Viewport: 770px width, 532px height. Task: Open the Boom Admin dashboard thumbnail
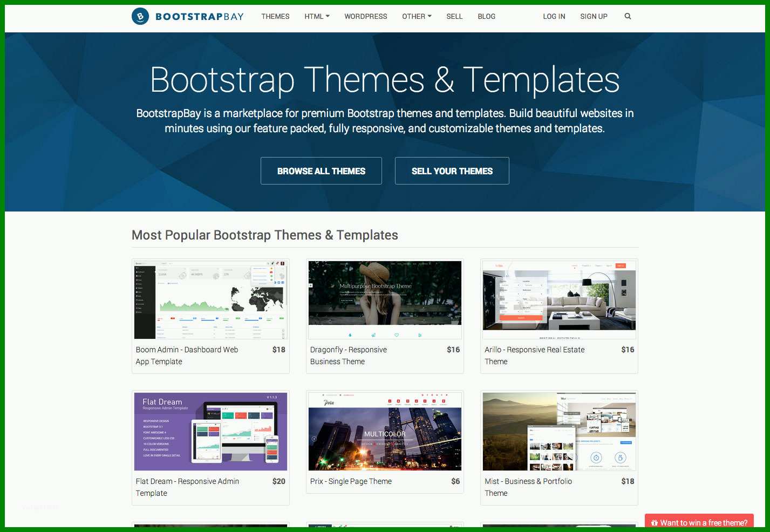[x=210, y=300]
